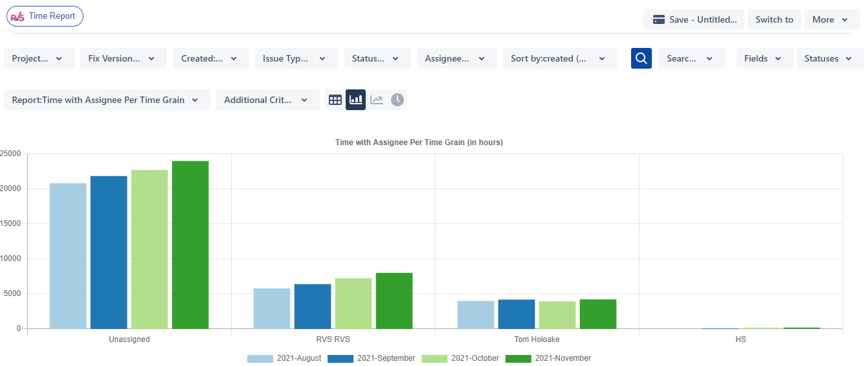Toggle 2021-August legend series
This screenshot has width=868, height=366.
point(284,358)
